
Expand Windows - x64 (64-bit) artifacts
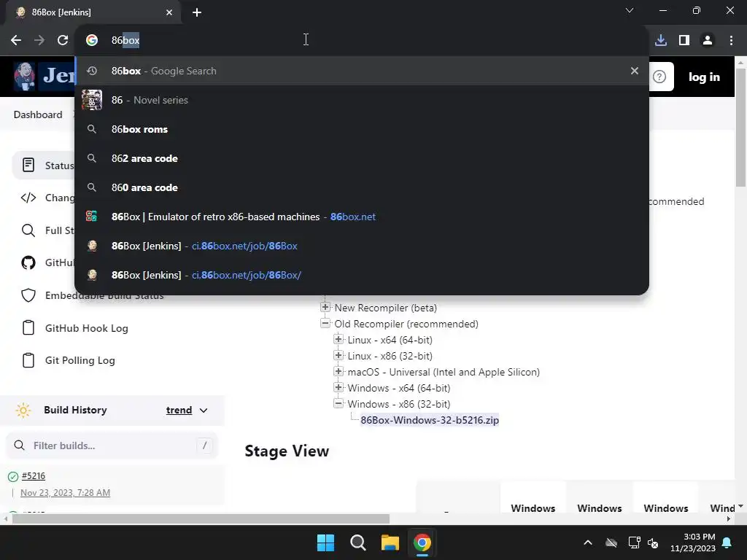[338, 387]
